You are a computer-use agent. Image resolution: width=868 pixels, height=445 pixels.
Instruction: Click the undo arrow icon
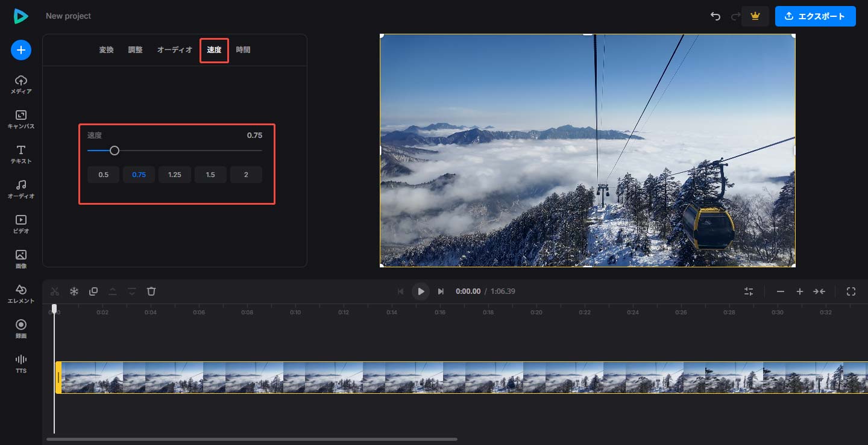715,16
